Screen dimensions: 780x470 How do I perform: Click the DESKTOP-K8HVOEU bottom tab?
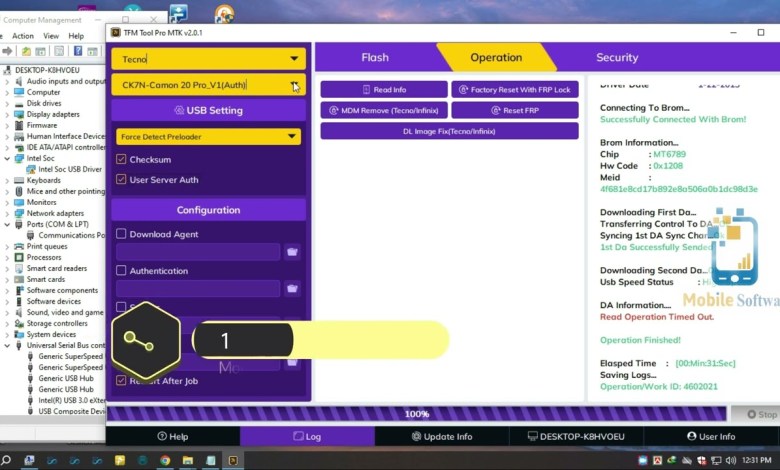[x=576, y=437]
